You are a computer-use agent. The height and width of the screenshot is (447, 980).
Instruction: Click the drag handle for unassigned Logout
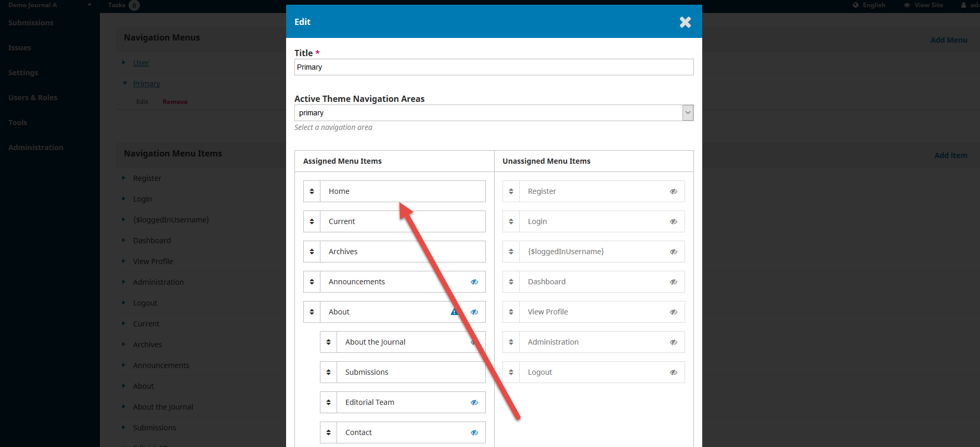point(511,372)
